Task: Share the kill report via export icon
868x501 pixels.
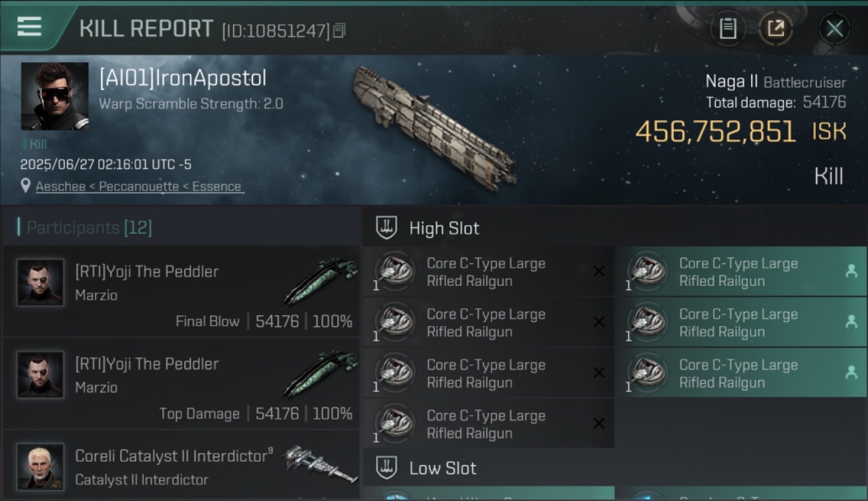Action: coord(776,29)
